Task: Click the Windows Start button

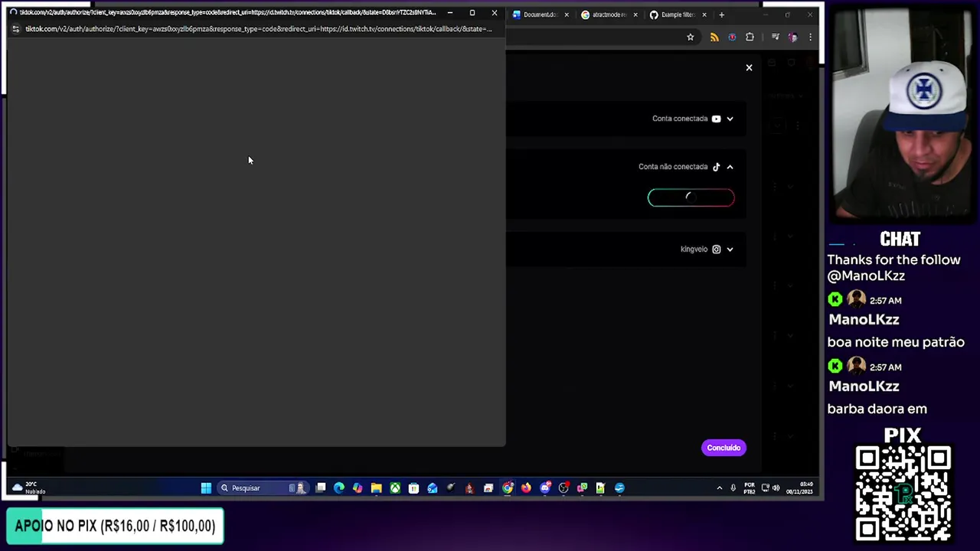Action: (206, 487)
